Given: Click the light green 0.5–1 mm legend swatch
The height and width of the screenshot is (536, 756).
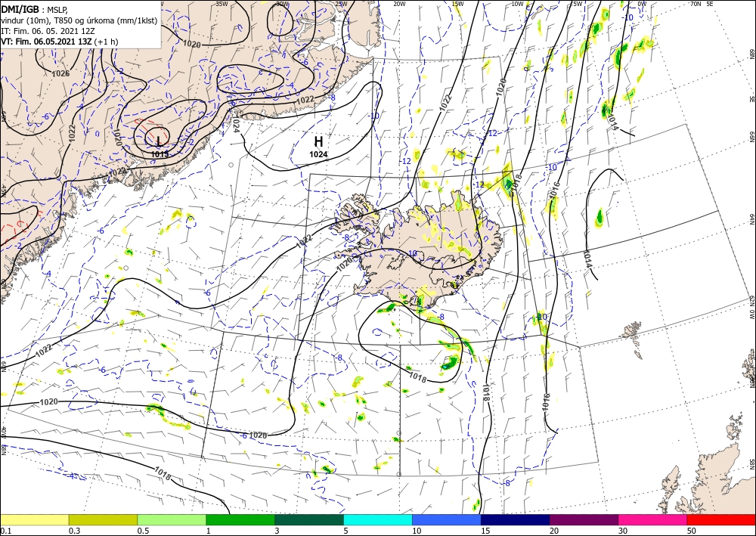Looking at the screenshot, I should click(172, 520).
